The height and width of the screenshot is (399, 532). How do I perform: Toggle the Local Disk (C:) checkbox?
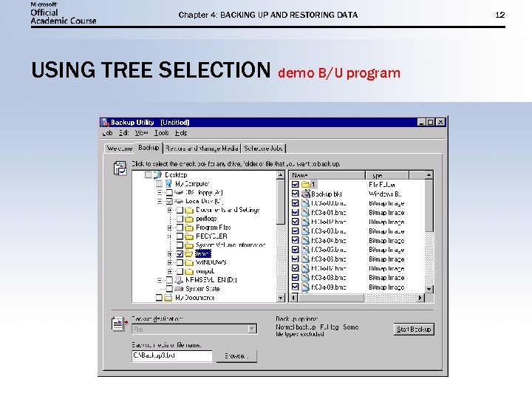pos(169,202)
